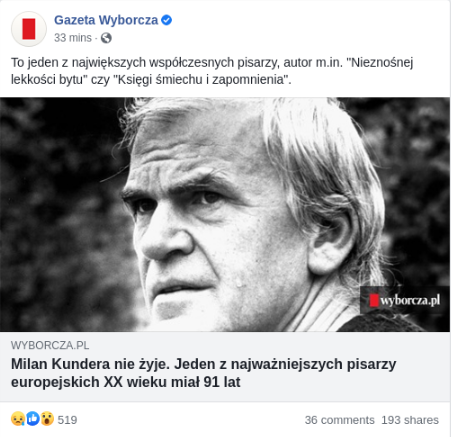Click the like thumbs-up reaction icon
The height and width of the screenshot is (437, 451).
pos(33,418)
